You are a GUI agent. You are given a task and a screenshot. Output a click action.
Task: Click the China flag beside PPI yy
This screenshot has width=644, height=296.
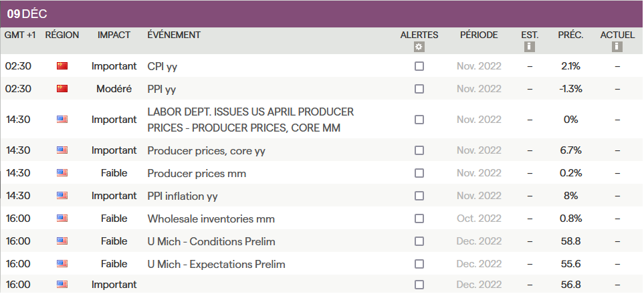pos(62,89)
